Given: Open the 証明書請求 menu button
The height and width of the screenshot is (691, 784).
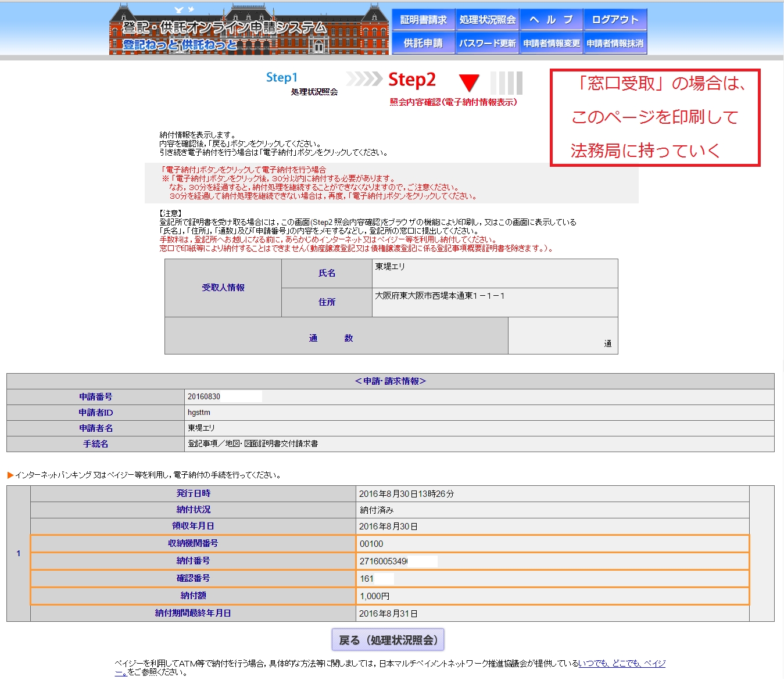Looking at the screenshot, I should [x=423, y=20].
